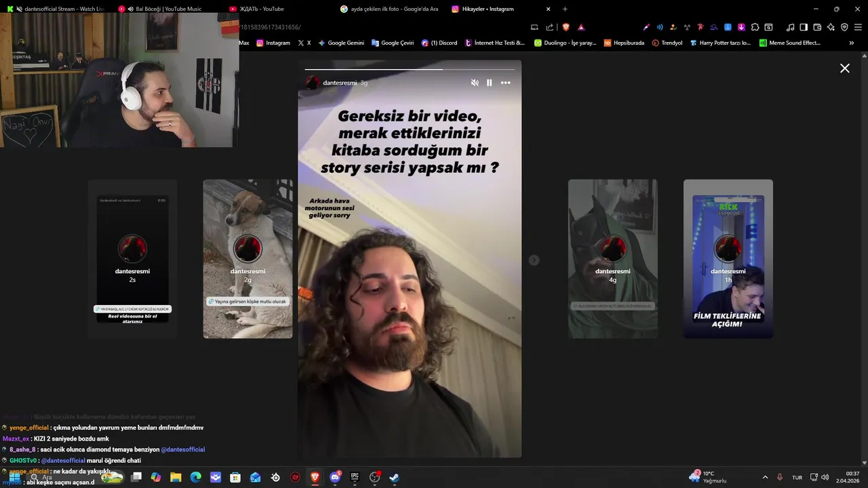Open İnternet Hız Testi bookmark
868x488 pixels.
(x=495, y=43)
